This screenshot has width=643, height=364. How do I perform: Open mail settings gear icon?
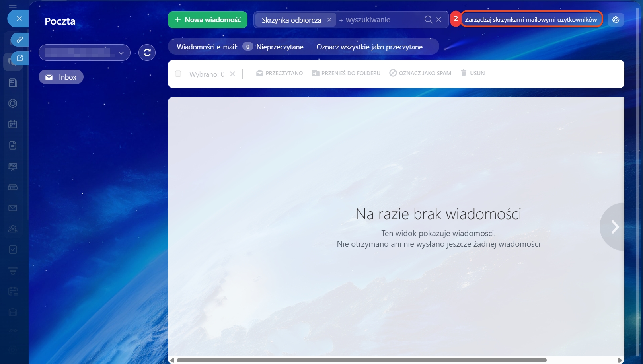point(616,19)
